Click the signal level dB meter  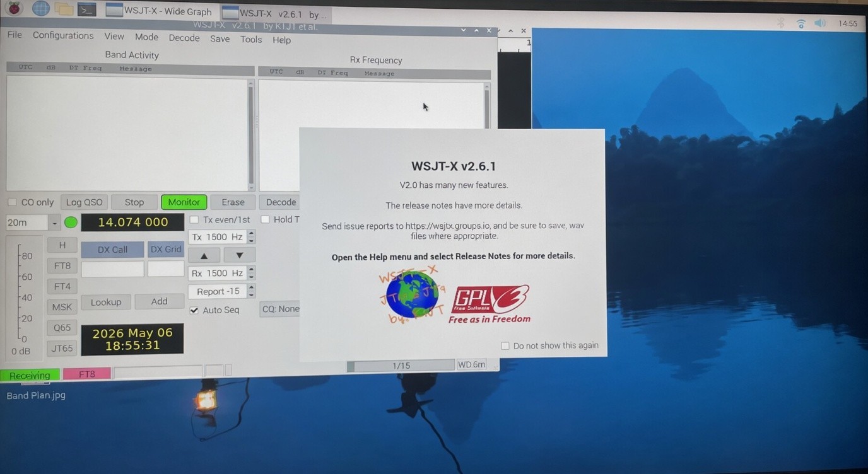[x=24, y=298]
